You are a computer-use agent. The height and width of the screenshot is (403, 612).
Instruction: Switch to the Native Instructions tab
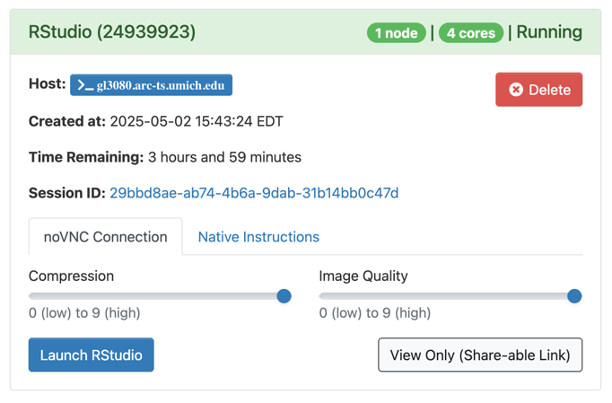pos(258,237)
